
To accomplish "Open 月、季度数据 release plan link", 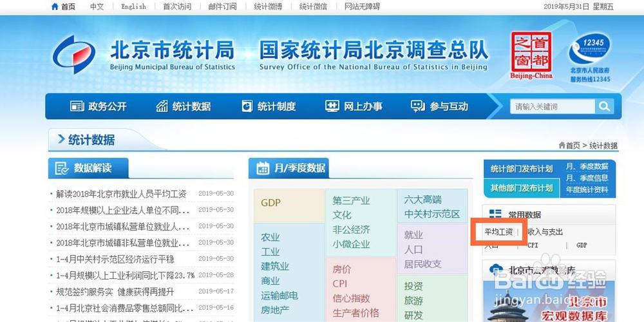I will pos(587,166).
